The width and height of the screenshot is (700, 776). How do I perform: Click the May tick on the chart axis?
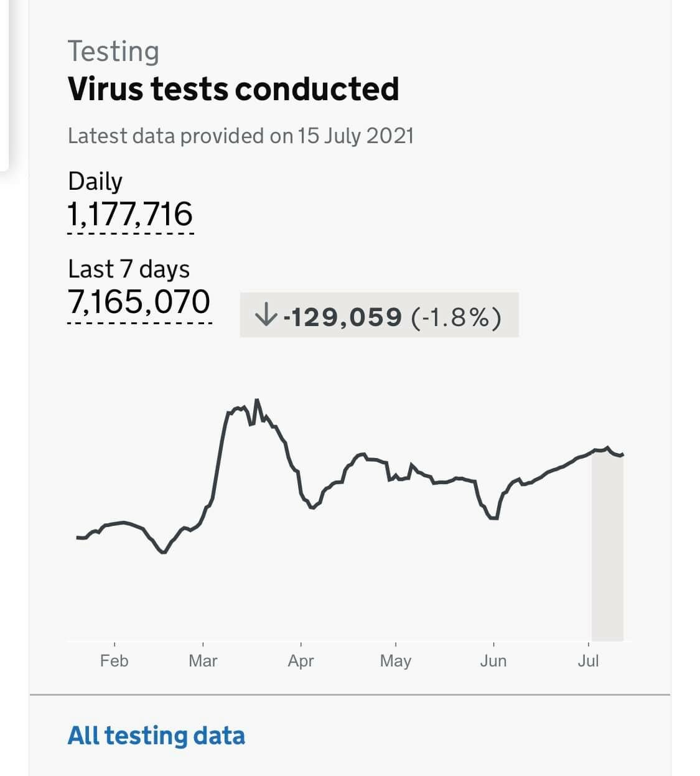pyautogui.click(x=396, y=661)
